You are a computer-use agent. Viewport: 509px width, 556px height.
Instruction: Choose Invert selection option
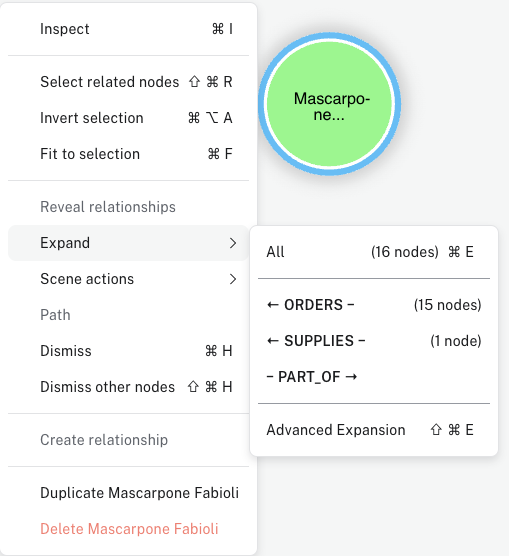tap(128, 118)
